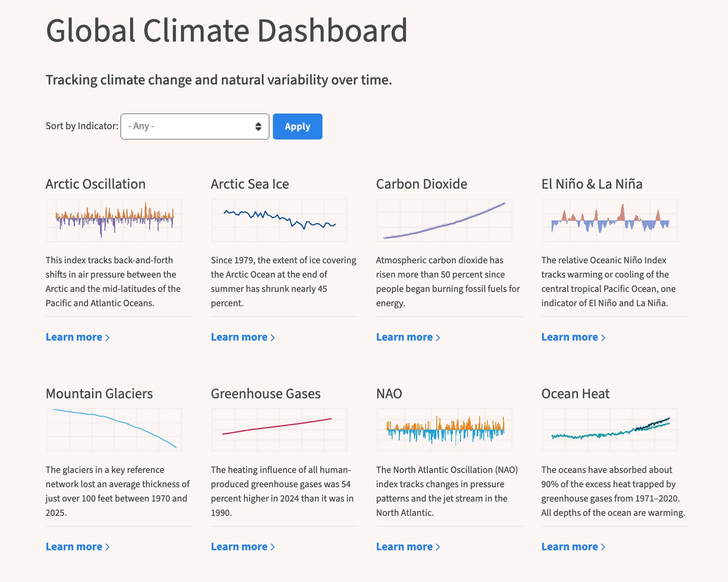This screenshot has width=728, height=582.
Task: Click the Arctic Sea Ice description paragraph
Action: (x=284, y=282)
